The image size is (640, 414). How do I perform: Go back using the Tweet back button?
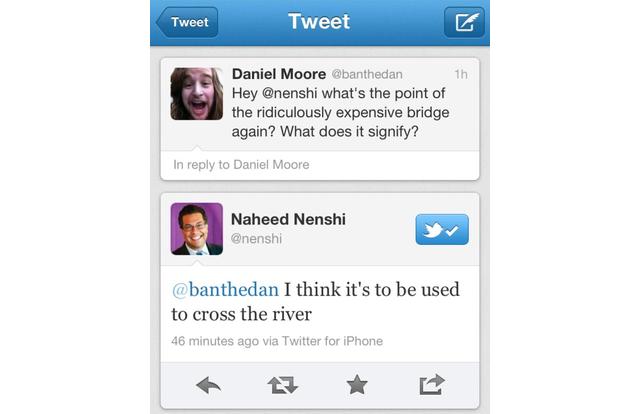(x=187, y=22)
